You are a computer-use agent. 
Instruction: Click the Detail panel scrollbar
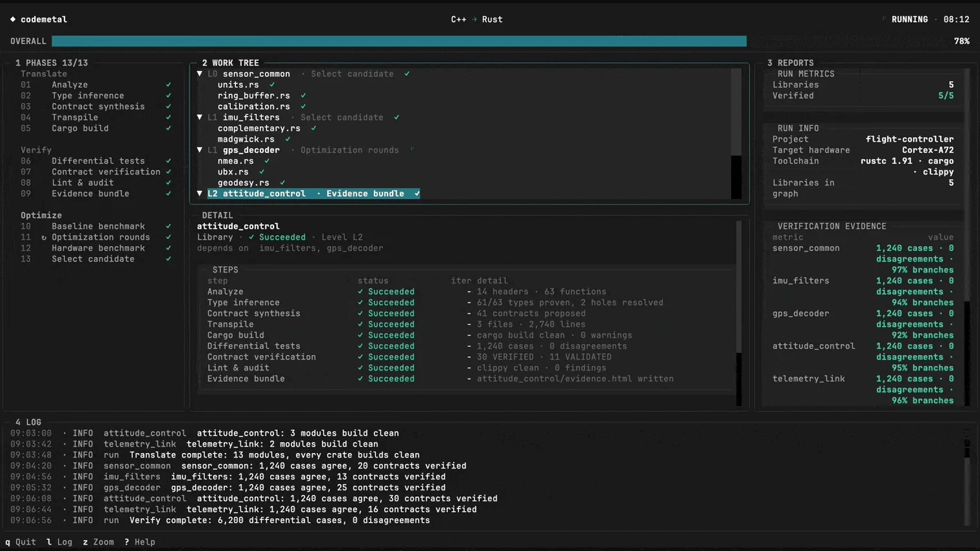click(739, 313)
